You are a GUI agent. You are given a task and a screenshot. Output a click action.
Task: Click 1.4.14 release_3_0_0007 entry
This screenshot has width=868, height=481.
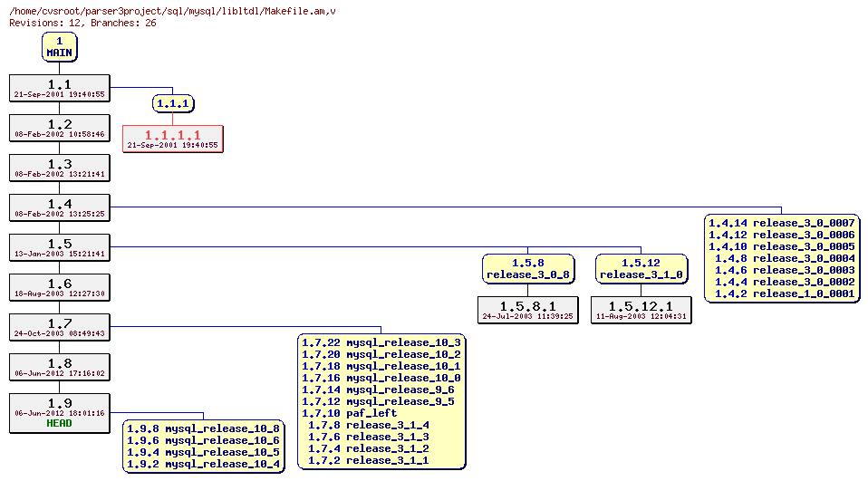782,223
